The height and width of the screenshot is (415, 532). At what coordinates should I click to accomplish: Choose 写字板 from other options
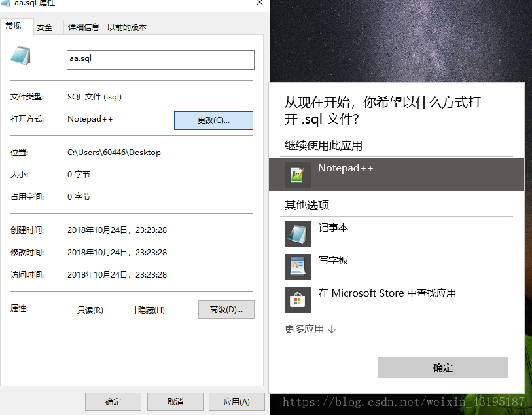[x=397, y=266]
